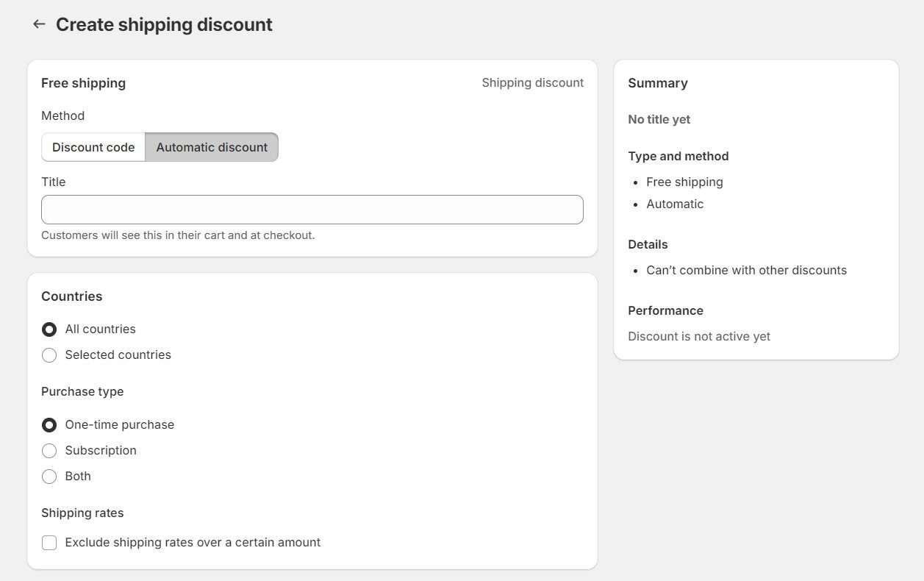Select the Automatic discount method
Image resolution: width=924 pixels, height=581 pixels.
[x=212, y=147]
